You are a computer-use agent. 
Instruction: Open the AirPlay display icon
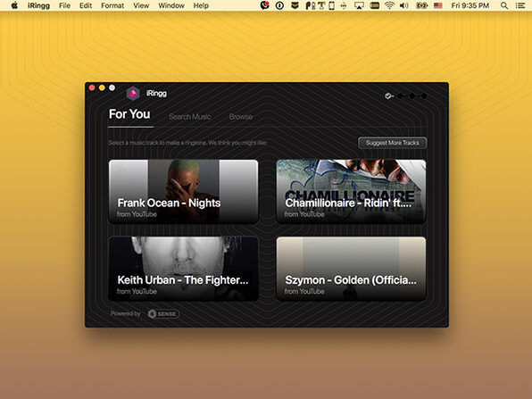tap(359, 5)
